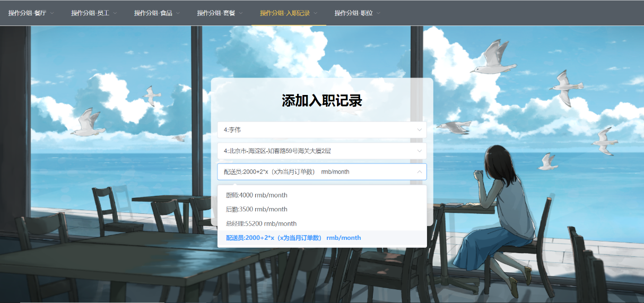Open the 操作分组-食品 menu
The image size is (644, 303).
[x=157, y=13]
